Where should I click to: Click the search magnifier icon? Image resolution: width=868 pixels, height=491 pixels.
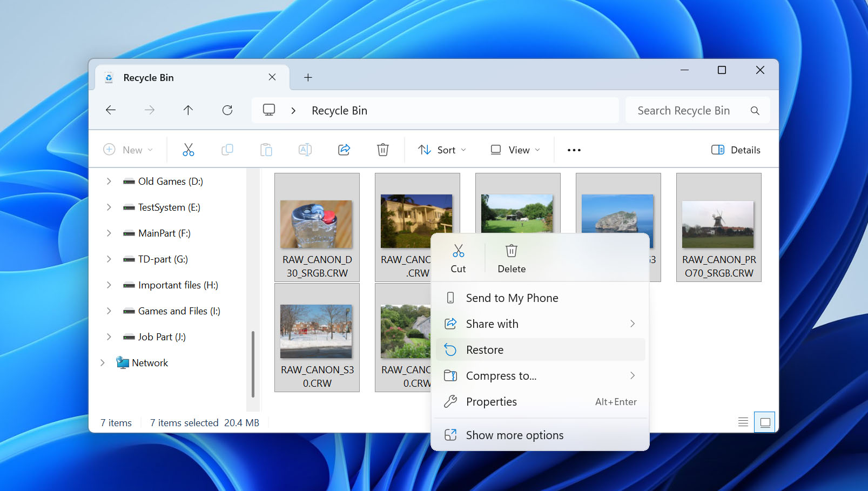pos(755,111)
